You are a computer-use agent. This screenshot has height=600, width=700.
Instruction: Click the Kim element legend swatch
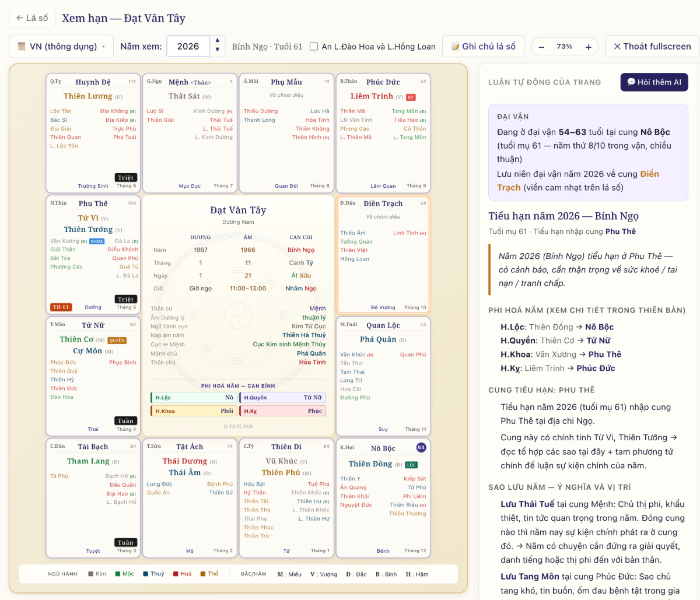pyautogui.click(x=91, y=574)
